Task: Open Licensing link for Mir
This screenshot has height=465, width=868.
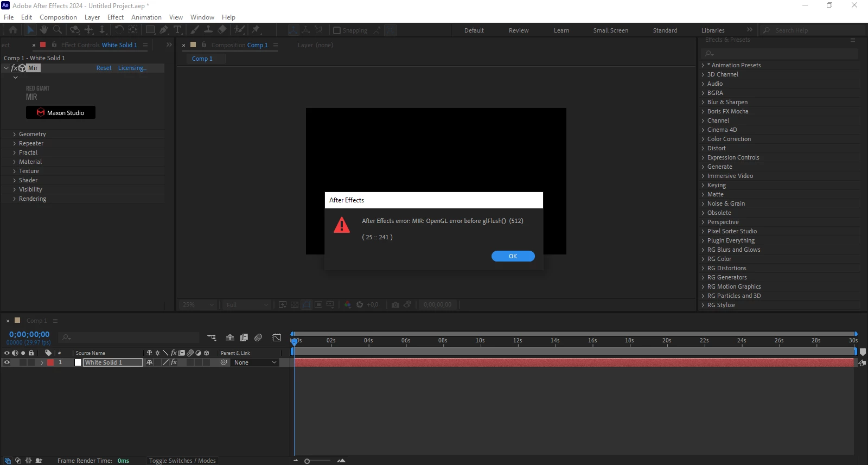Action: [132, 68]
